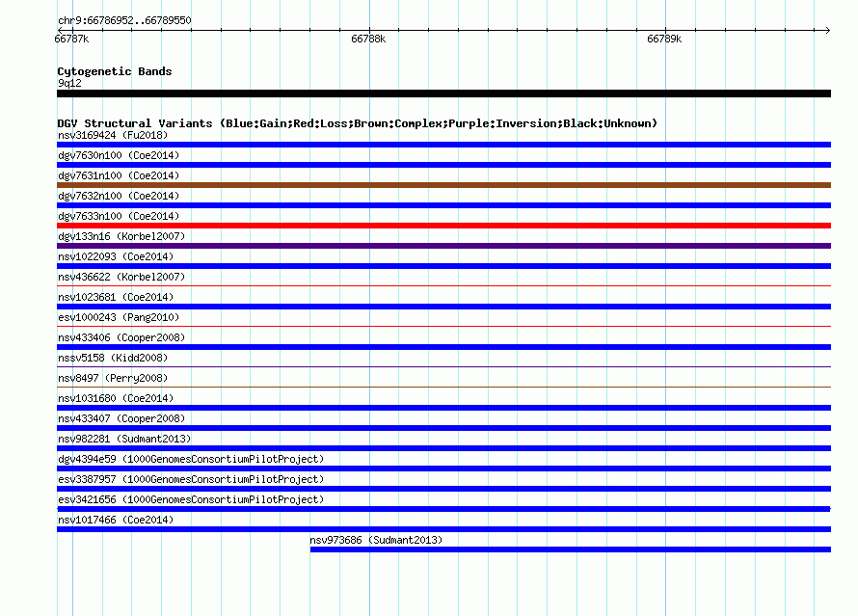Click the DGV Structural Variants track title
This screenshot has height=616, width=858.
pyautogui.click(x=358, y=123)
